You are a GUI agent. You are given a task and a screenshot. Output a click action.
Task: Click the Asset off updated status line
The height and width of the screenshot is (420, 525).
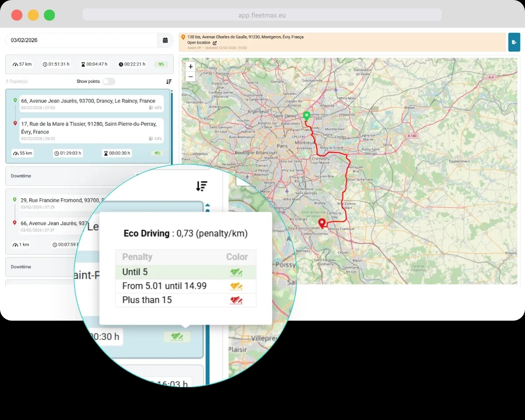[217, 48]
